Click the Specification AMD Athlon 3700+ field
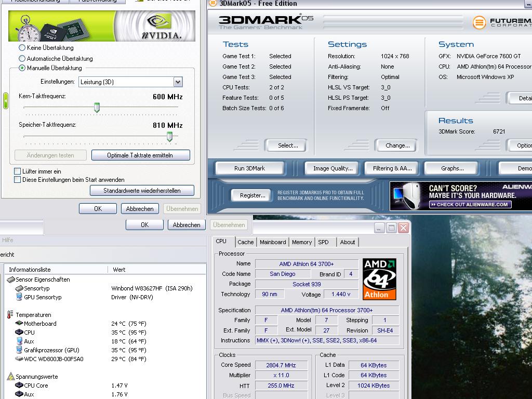Viewport: 532px width, 399px height. 327,310
